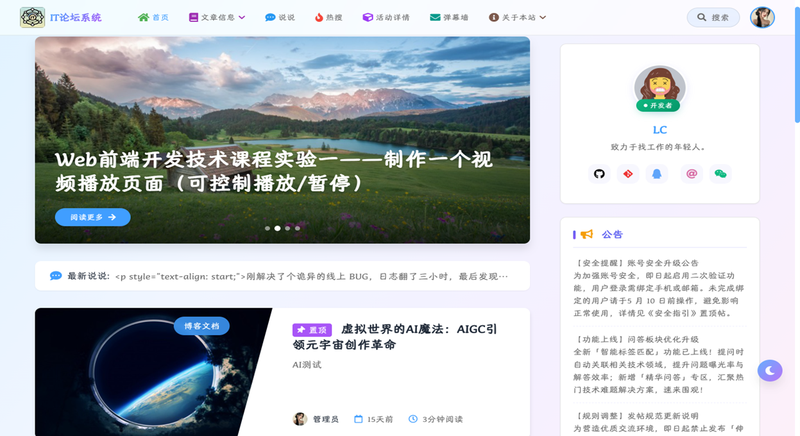Click the 公告 megaphone icon
The width and height of the screenshot is (800, 436).
(x=587, y=234)
